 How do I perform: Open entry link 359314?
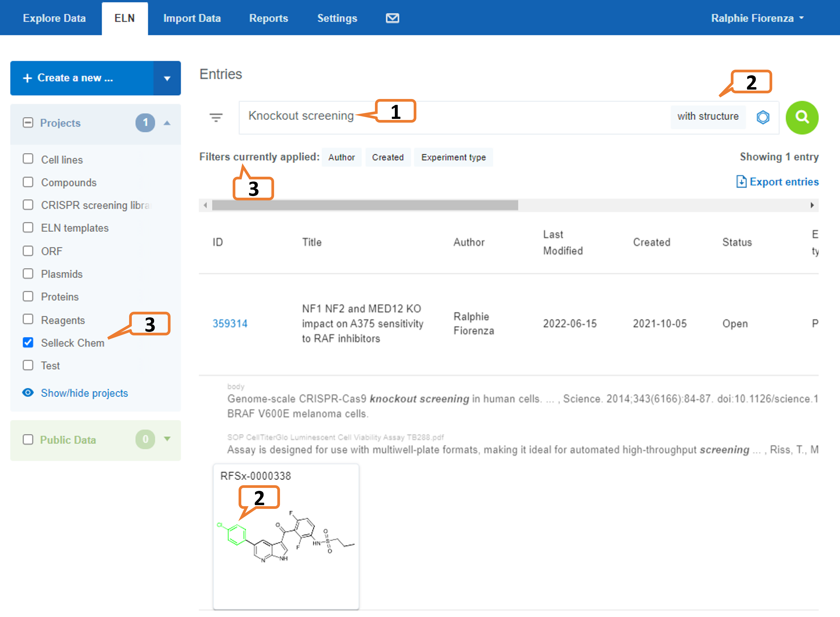point(230,323)
